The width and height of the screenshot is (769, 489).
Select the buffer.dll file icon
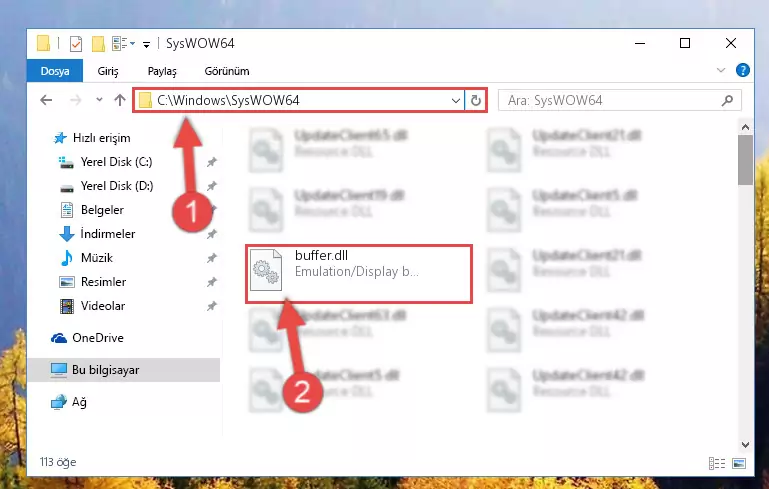pos(266,270)
